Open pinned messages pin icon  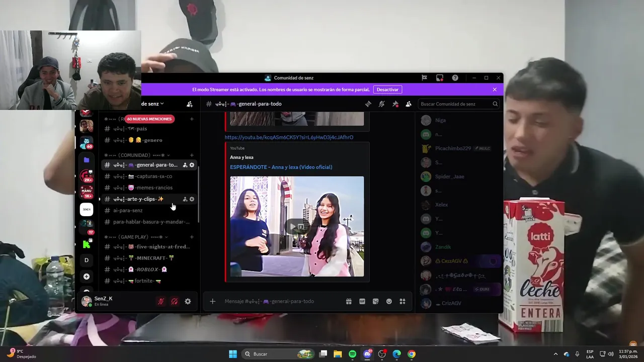pyautogui.click(x=395, y=104)
